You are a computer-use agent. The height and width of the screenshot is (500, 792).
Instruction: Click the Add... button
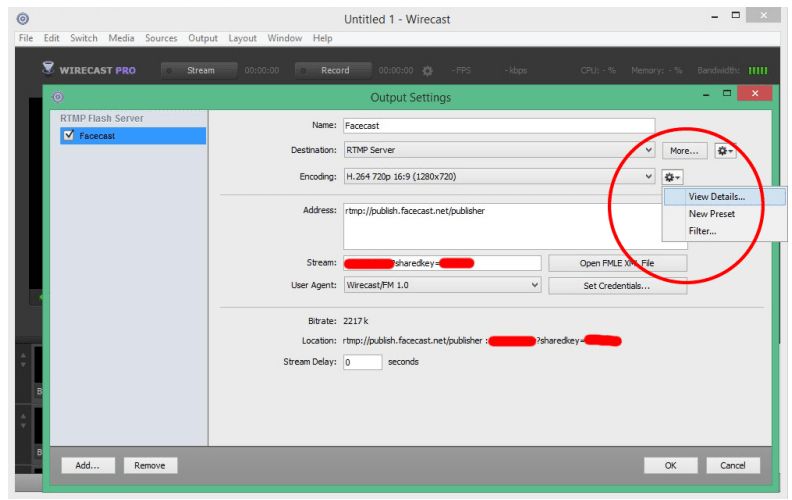(x=88, y=466)
